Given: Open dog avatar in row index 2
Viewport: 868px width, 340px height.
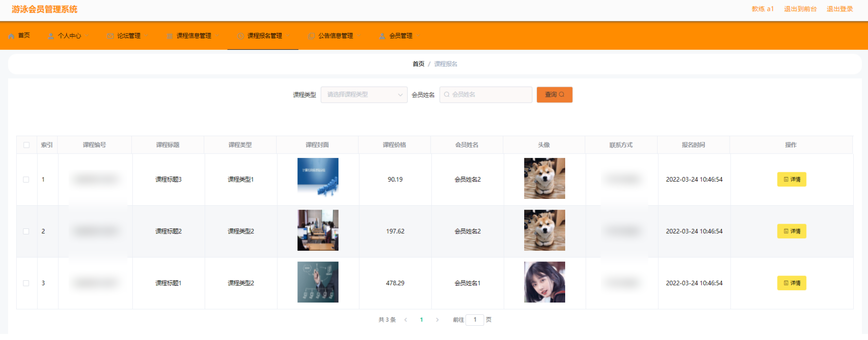Looking at the screenshot, I should 544,230.
